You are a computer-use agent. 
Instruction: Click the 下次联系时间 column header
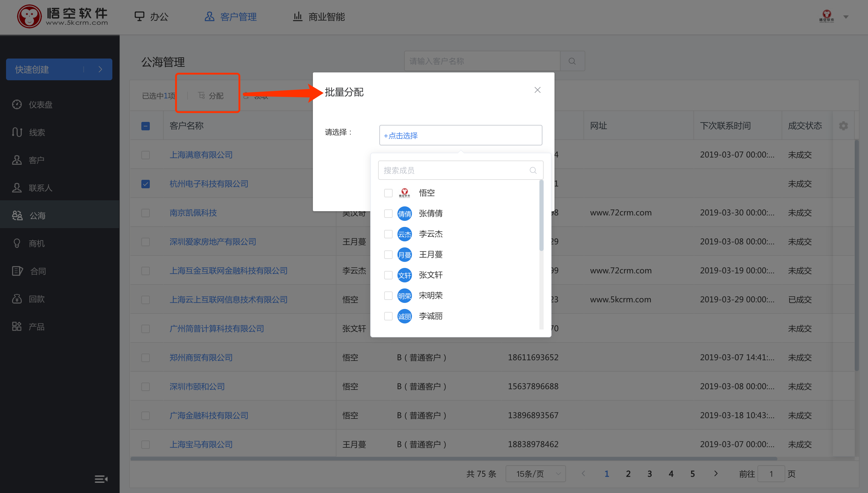click(725, 126)
